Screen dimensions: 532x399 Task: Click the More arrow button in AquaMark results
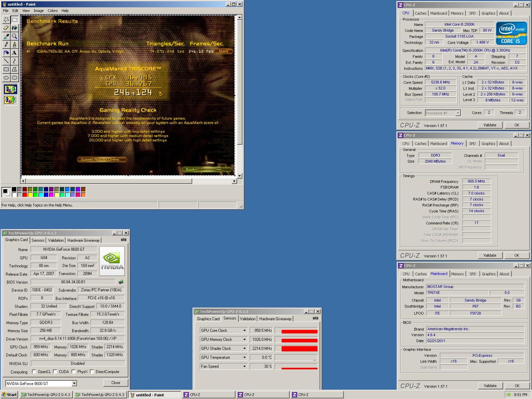(223, 51)
